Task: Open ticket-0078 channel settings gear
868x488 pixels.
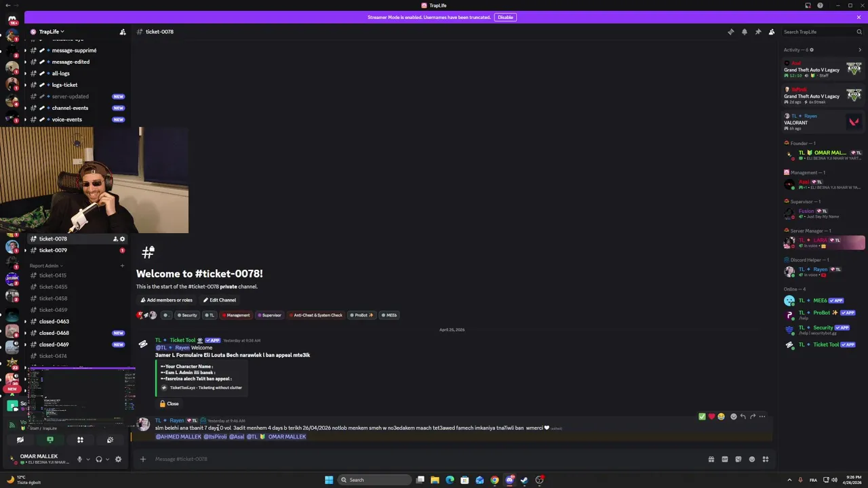Action: [x=122, y=239]
